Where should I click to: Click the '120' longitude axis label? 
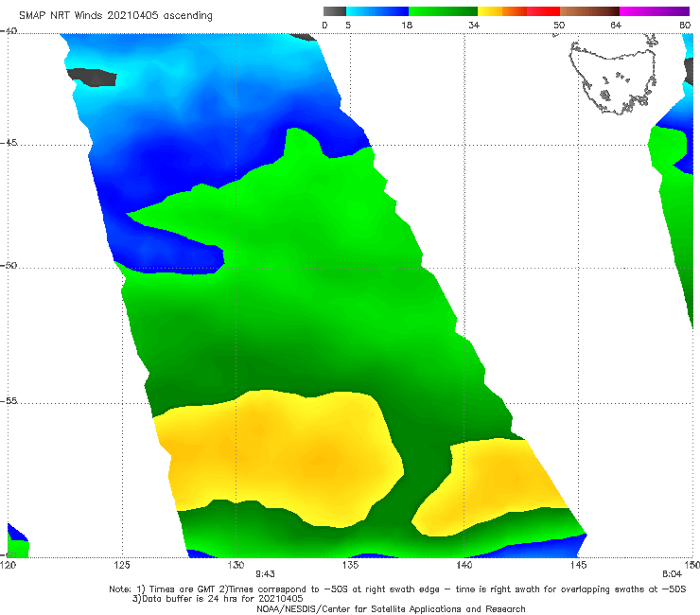[x=8, y=566]
